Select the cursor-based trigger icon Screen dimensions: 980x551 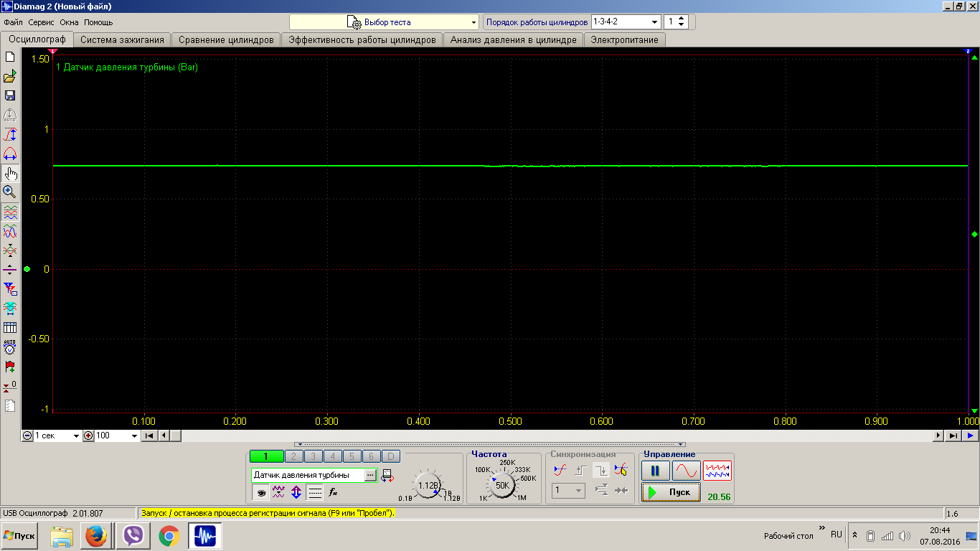pyautogui.click(x=621, y=470)
